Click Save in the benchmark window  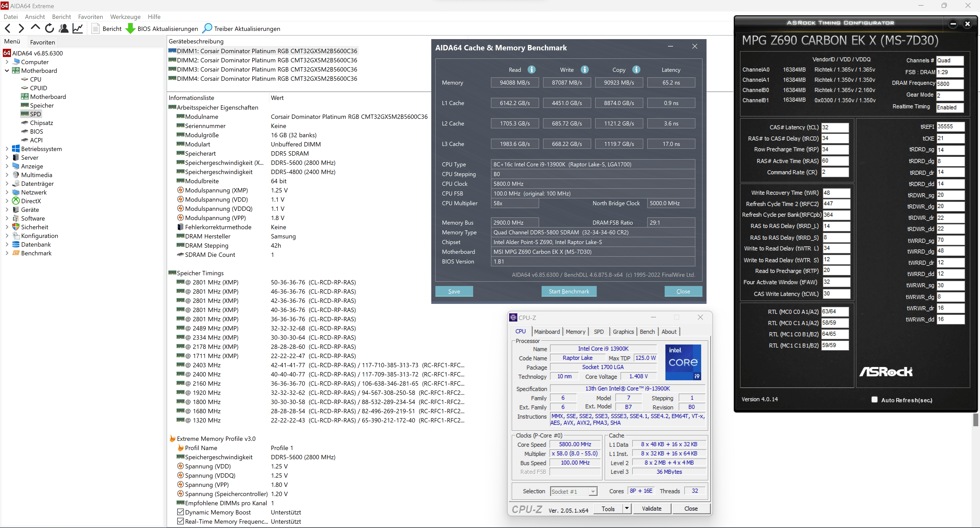454,291
